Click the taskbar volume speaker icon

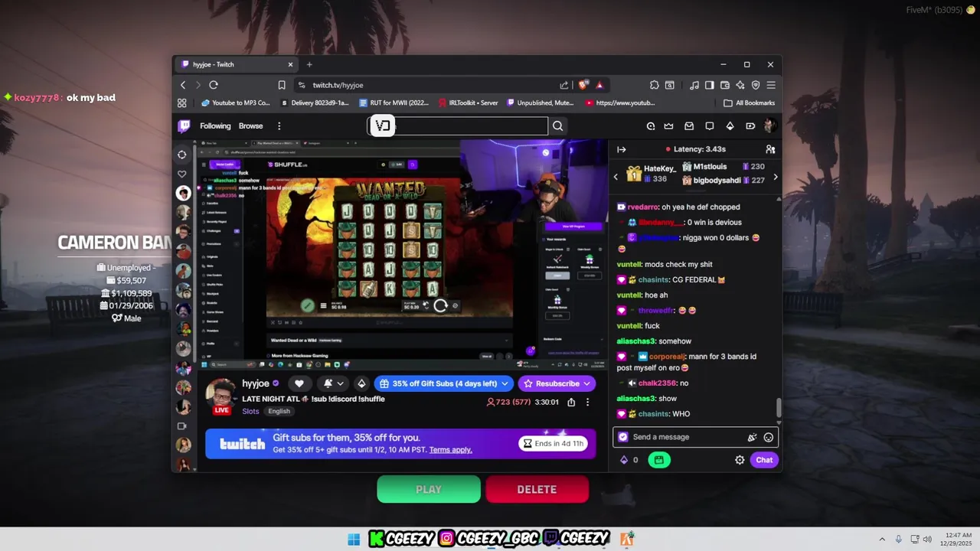tap(927, 540)
